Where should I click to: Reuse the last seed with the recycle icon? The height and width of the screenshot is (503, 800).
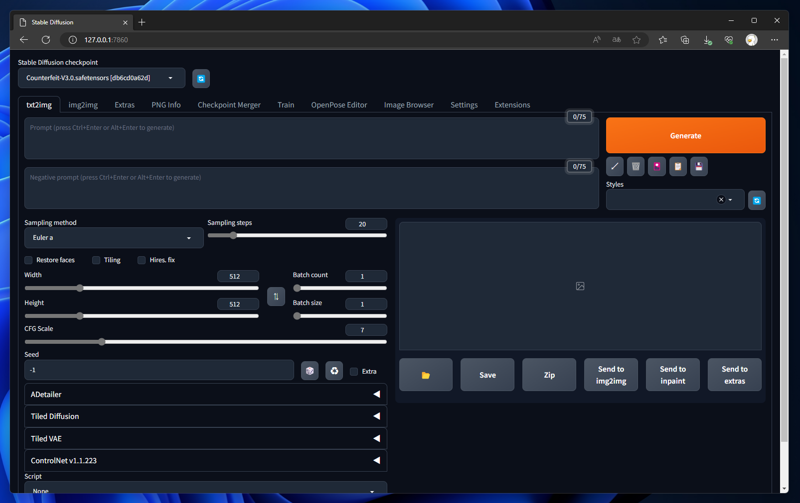334,371
